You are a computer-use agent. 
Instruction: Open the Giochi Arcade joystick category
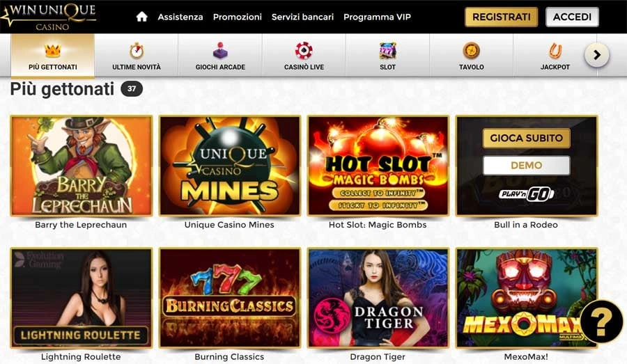point(220,55)
